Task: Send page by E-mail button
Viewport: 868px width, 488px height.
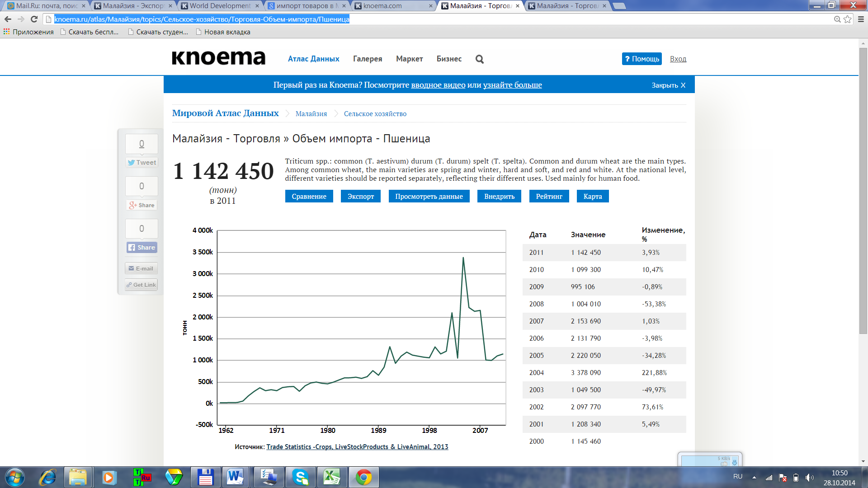Action: coord(142,268)
